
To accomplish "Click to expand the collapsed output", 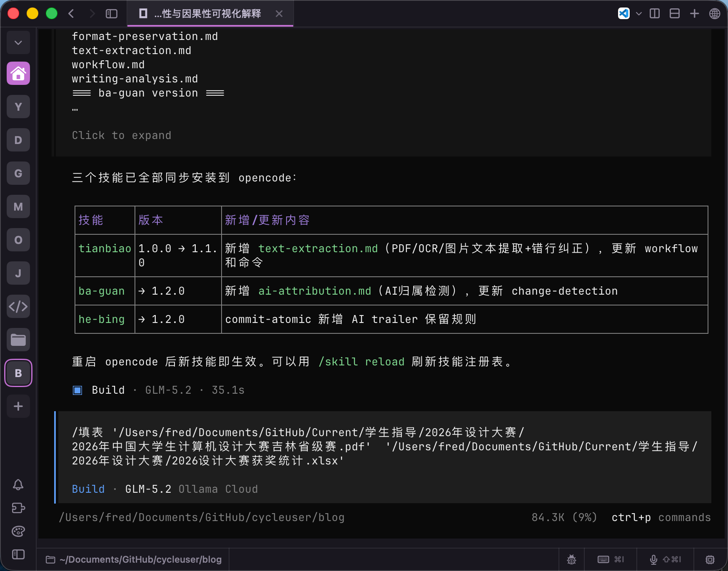I will pos(122,136).
